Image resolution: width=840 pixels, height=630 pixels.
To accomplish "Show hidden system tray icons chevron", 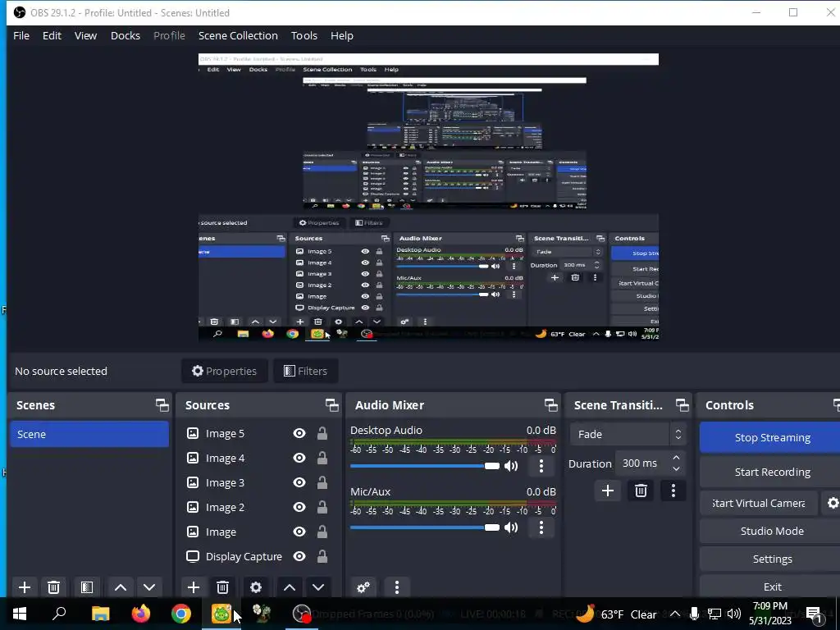I will pos(675,614).
